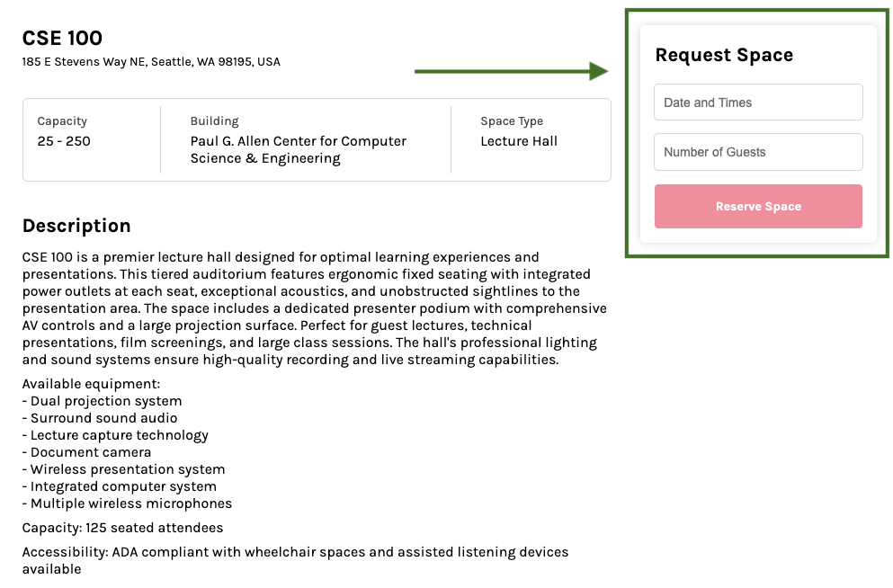Click the Seattle address text
The image size is (893, 588).
150,61
